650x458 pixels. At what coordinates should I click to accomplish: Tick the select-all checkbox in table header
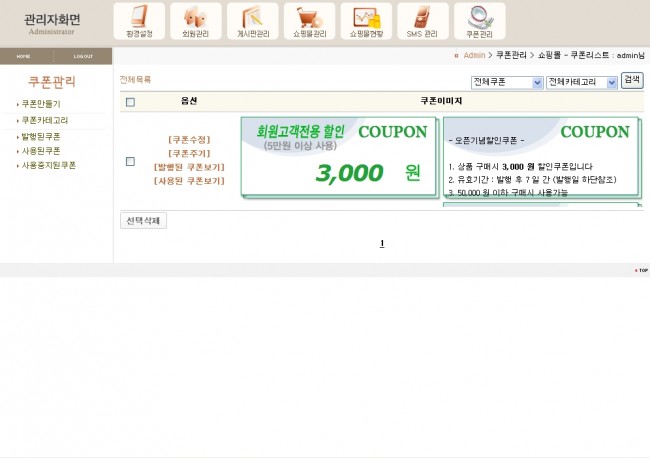tap(130, 102)
